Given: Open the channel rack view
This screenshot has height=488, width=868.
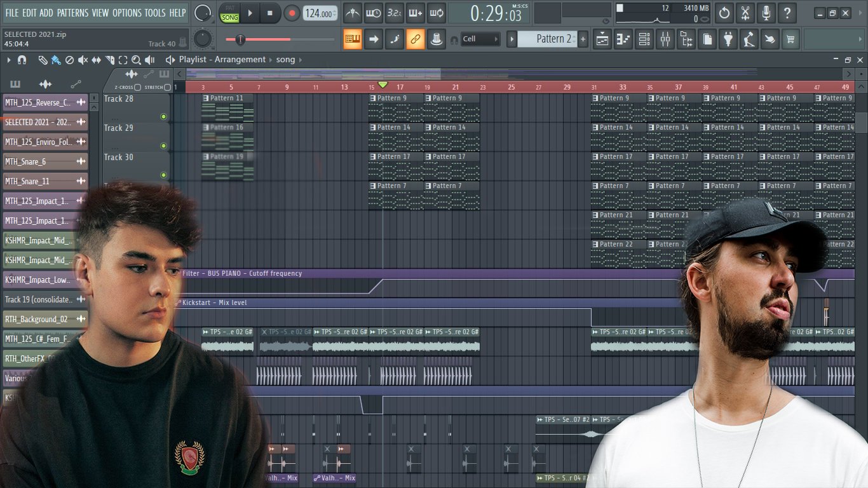Looking at the screenshot, I should point(644,39).
